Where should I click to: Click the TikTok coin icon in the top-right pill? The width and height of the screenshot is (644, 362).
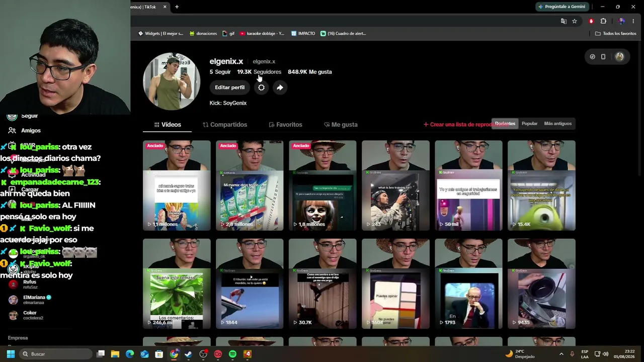click(x=593, y=57)
